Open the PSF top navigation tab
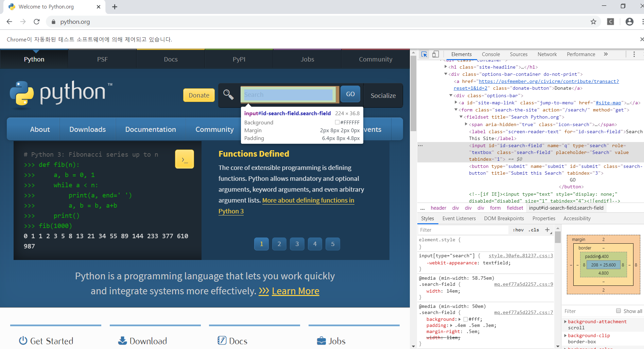 click(x=102, y=59)
